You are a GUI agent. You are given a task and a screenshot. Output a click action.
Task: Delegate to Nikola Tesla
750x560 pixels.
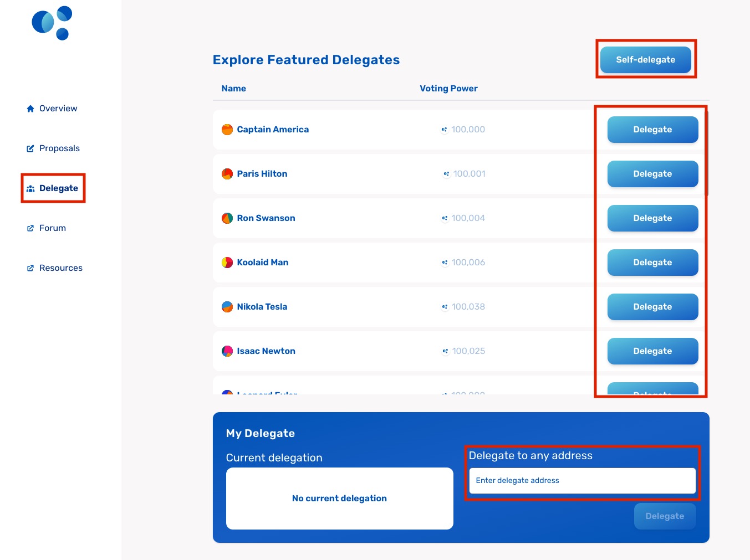click(652, 307)
